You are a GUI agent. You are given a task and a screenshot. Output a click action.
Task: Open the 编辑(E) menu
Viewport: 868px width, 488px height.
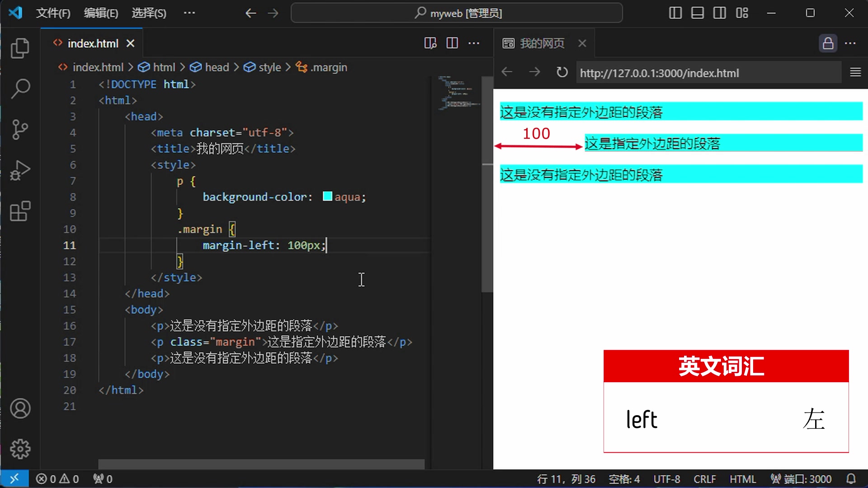coord(101,13)
